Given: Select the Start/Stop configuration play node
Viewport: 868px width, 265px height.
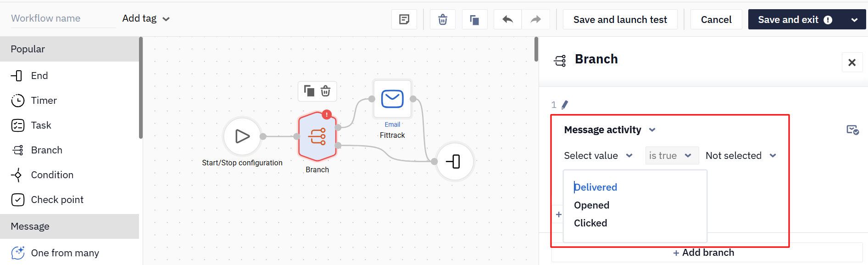Looking at the screenshot, I should (242, 136).
